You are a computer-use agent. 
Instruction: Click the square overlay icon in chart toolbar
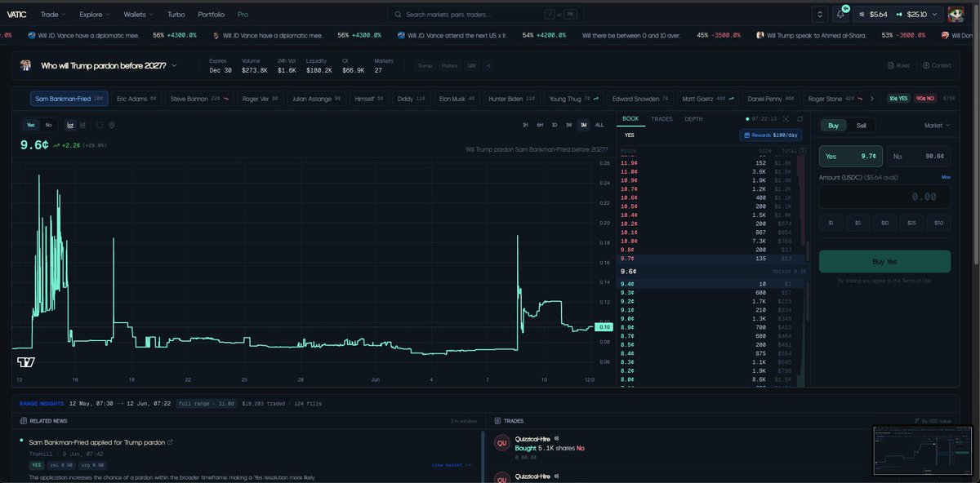[x=99, y=125]
